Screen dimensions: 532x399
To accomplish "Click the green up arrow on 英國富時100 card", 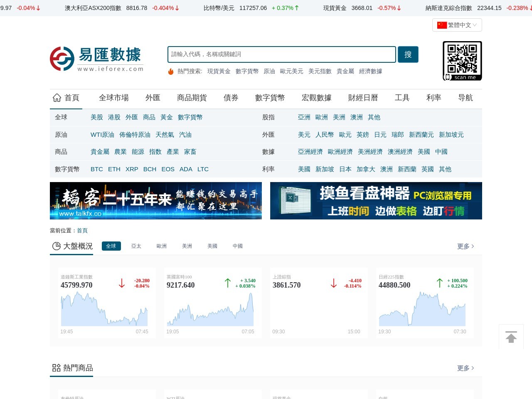I will (x=228, y=283).
